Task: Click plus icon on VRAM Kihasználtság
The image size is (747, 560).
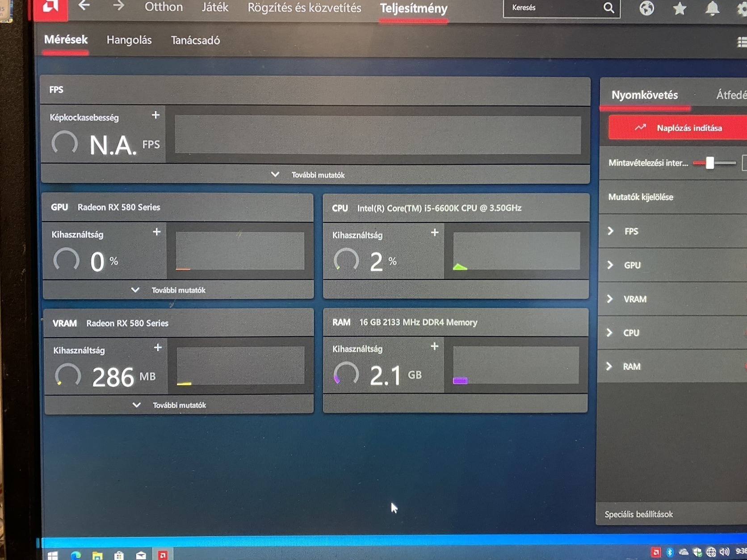Action: [x=158, y=347]
